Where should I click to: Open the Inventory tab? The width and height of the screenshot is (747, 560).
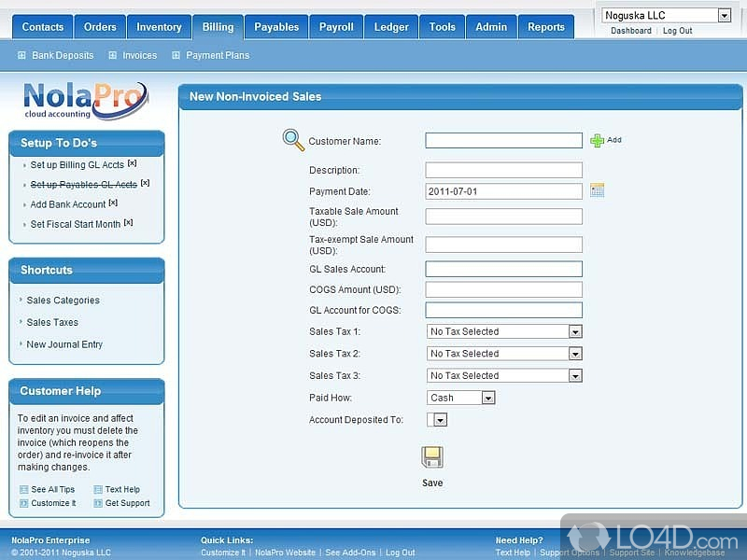coord(159,27)
